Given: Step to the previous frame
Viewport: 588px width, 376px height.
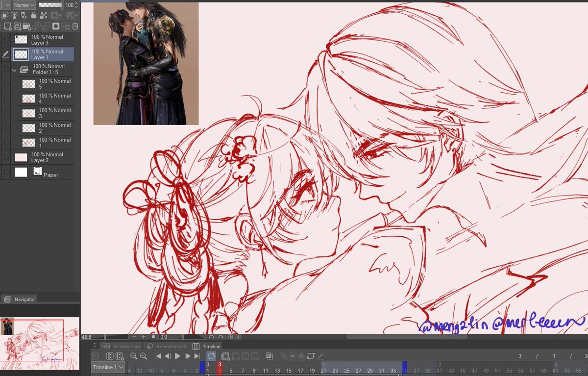Looking at the screenshot, I should click(168, 356).
